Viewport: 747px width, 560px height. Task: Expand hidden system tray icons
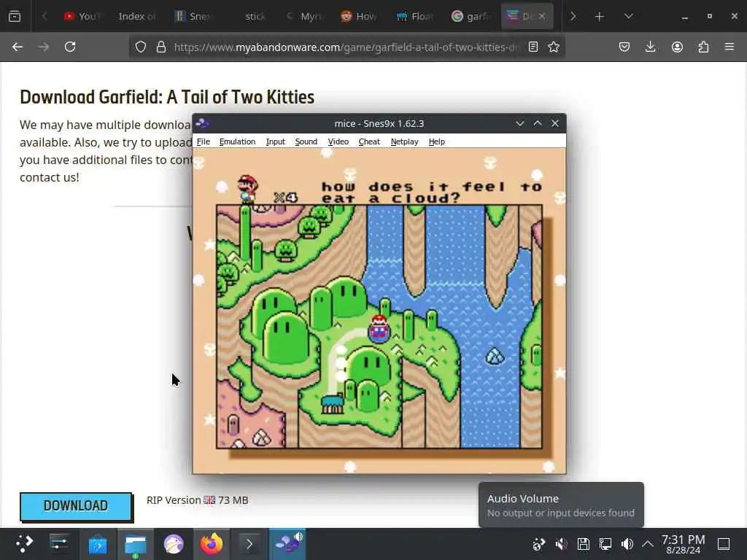[x=648, y=544]
